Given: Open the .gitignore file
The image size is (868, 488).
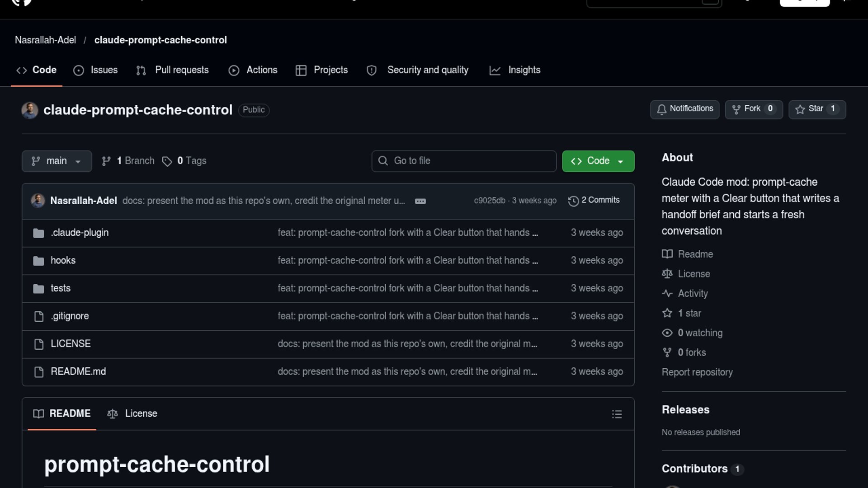Looking at the screenshot, I should click(70, 316).
